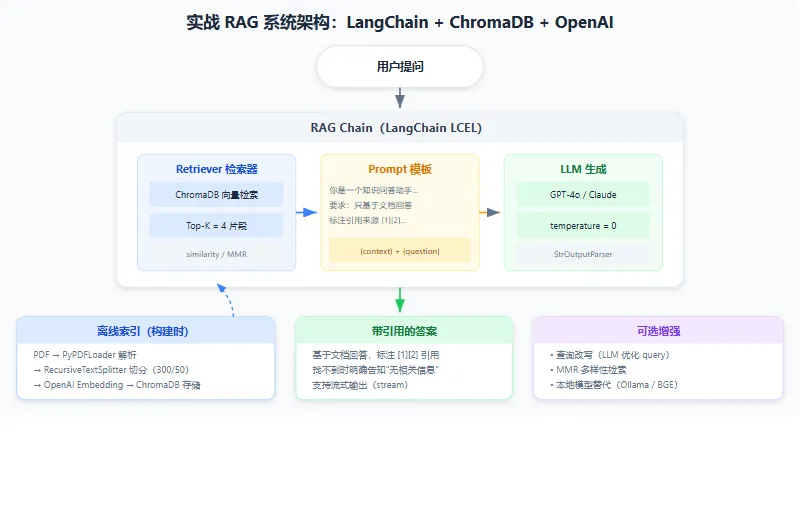Select the 本地模型替代 (Ollama / BGE) bullet

pyautogui.click(x=614, y=385)
